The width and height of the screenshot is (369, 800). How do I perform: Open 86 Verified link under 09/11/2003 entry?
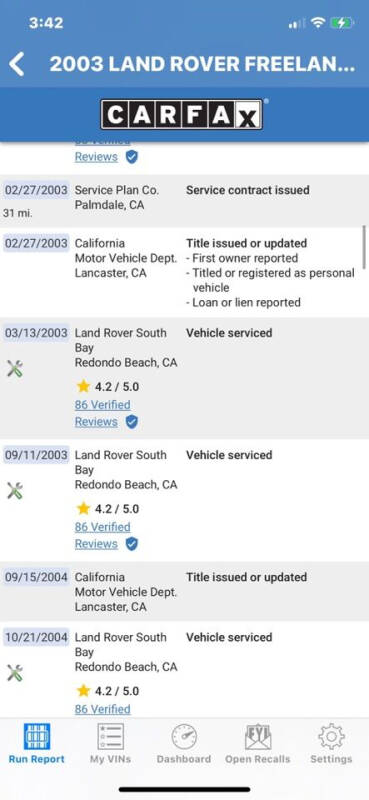pos(102,527)
